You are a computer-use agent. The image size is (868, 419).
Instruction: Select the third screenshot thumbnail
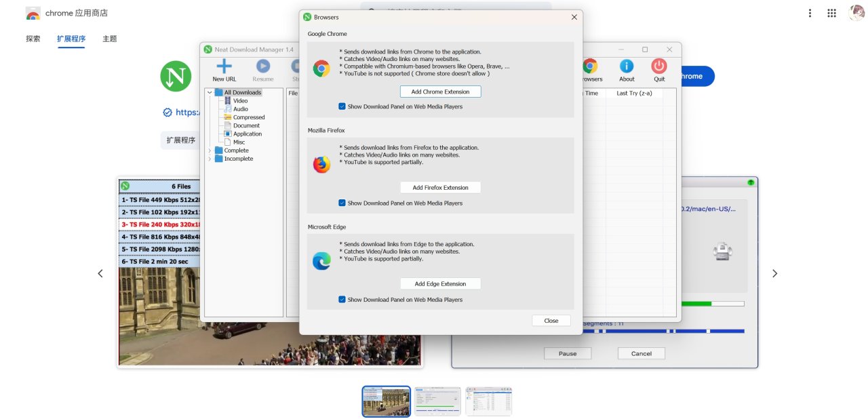pos(488,401)
